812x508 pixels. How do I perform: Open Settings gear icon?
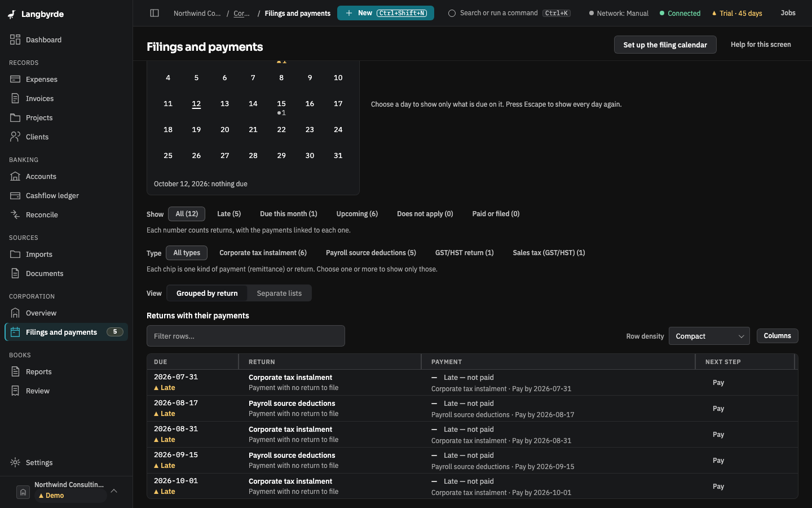pos(15,462)
